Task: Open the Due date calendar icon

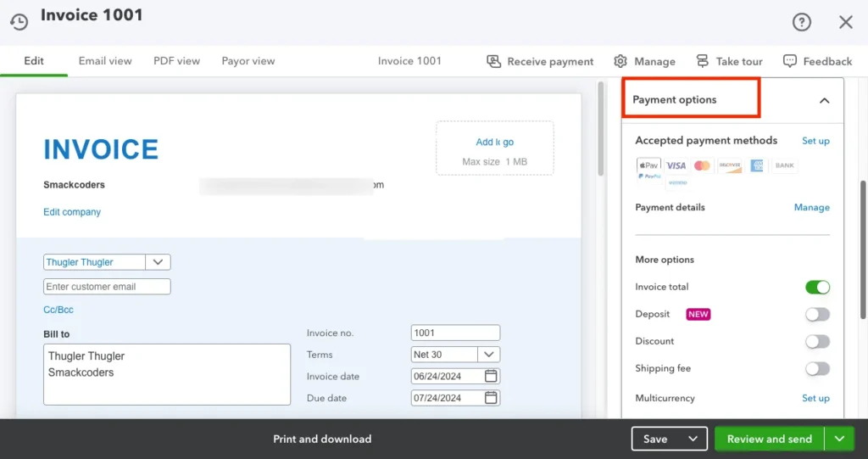Action: (x=491, y=397)
